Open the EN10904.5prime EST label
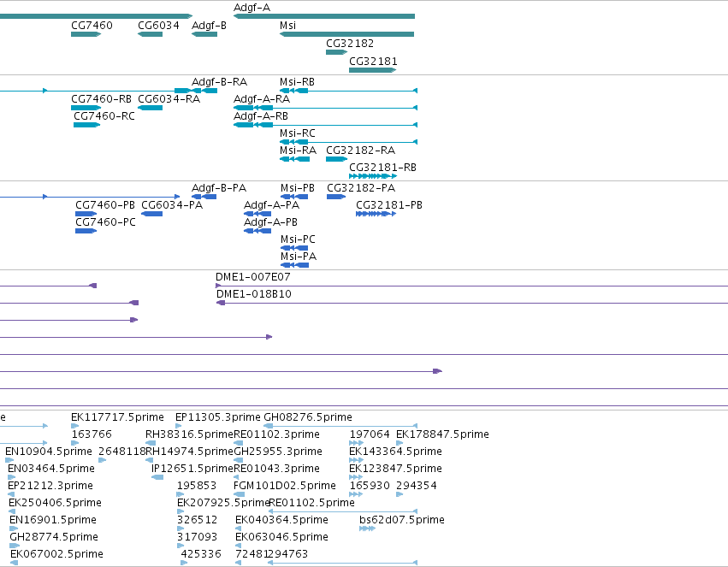The image size is (728, 567). click(x=49, y=452)
